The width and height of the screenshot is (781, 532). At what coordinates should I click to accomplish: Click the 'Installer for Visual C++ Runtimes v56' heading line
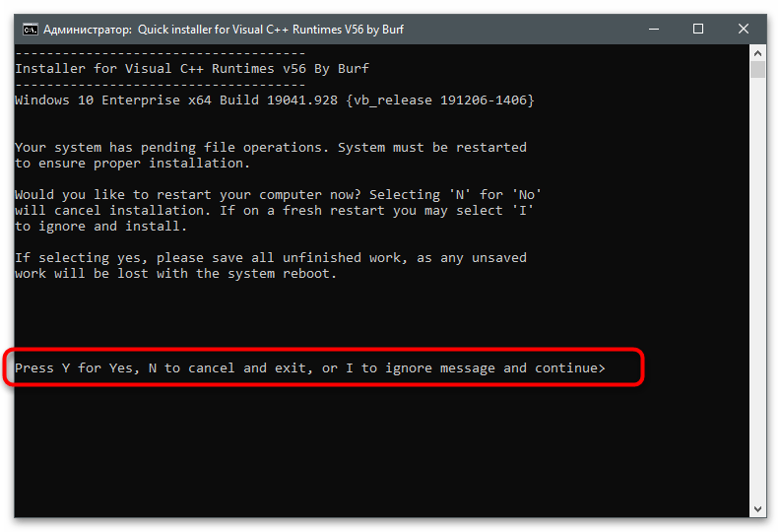pos(192,69)
